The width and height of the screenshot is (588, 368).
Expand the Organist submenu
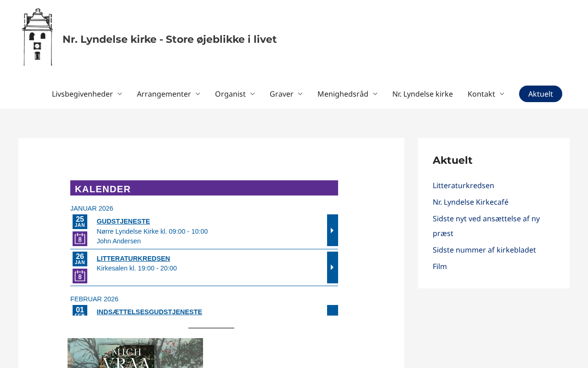(234, 94)
